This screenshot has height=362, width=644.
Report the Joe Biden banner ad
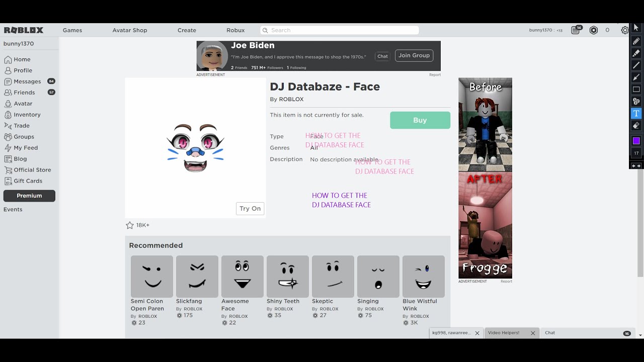point(435,75)
